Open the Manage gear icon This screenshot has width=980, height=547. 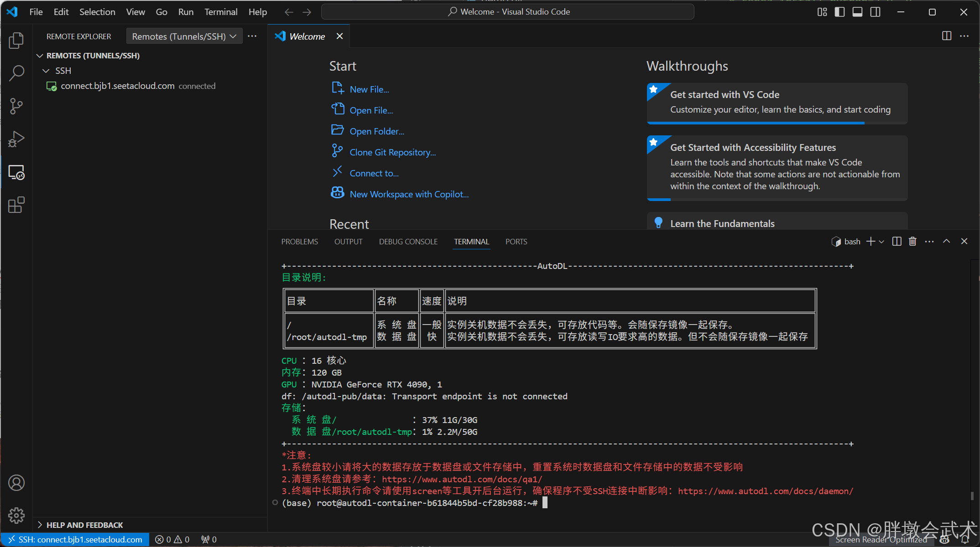click(16, 516)
